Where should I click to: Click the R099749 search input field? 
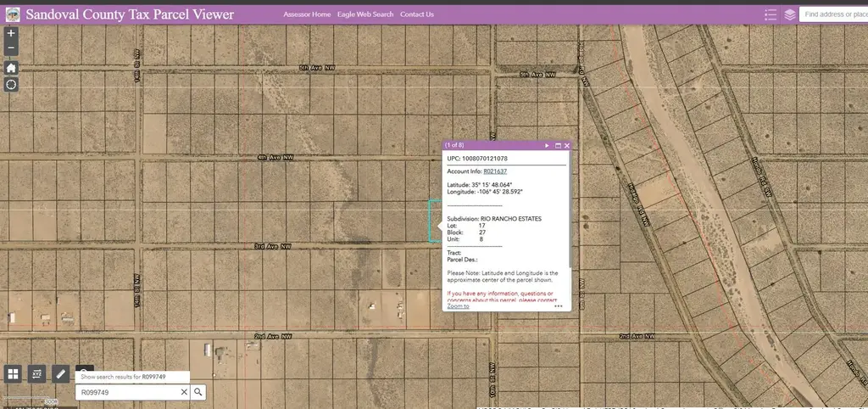coord(128,392)
